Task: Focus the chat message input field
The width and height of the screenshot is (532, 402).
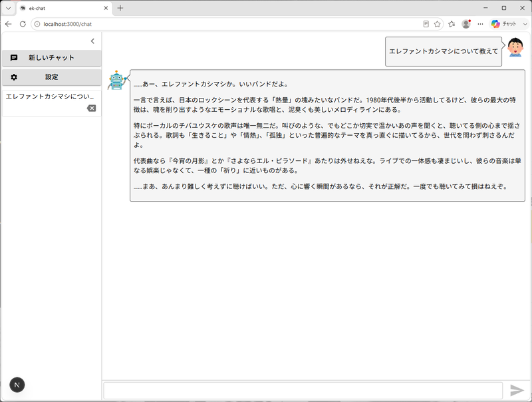Action: 303,391
